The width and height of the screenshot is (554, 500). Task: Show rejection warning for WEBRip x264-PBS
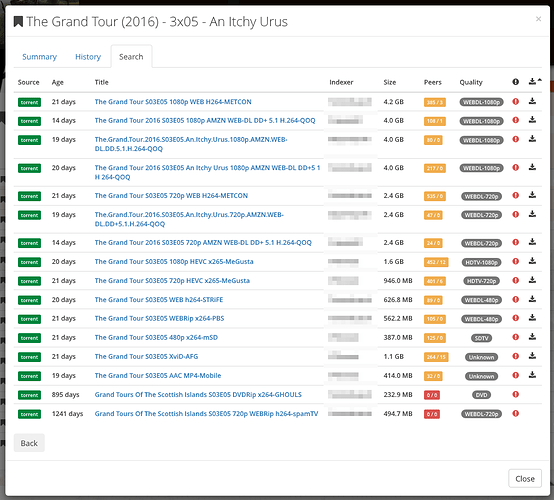[x=515, y=318]
